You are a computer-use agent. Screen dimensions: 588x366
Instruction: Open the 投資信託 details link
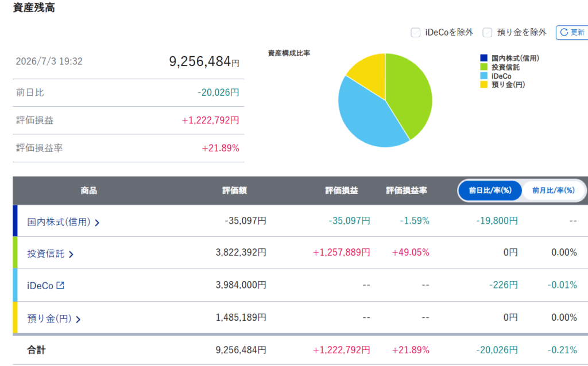[46, 254]
